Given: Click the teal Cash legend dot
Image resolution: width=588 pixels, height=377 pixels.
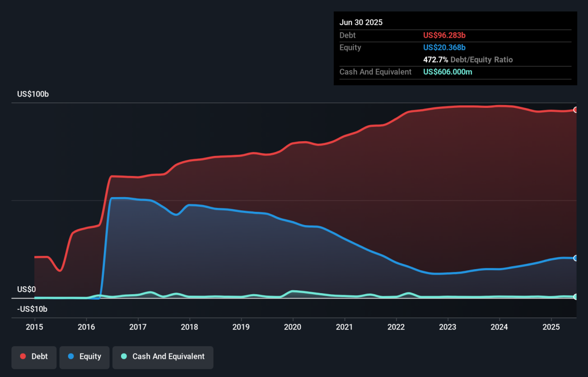Looking at the screenshot, I should pos(124,356).
